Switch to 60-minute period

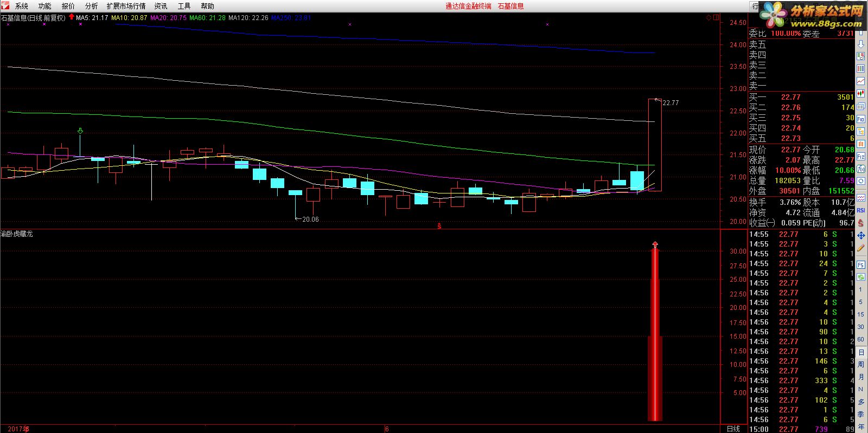(x=861, y=339)
